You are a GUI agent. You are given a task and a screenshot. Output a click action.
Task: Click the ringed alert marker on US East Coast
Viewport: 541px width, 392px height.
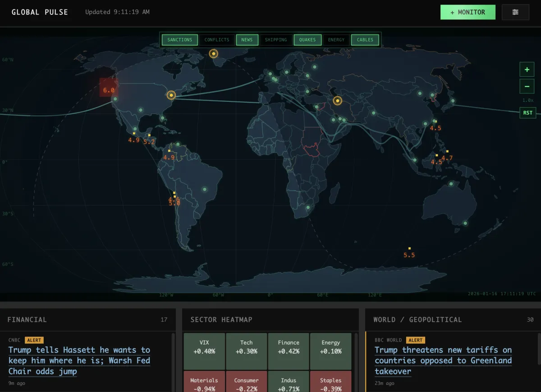pyautogui.click(x=171, y=95)
